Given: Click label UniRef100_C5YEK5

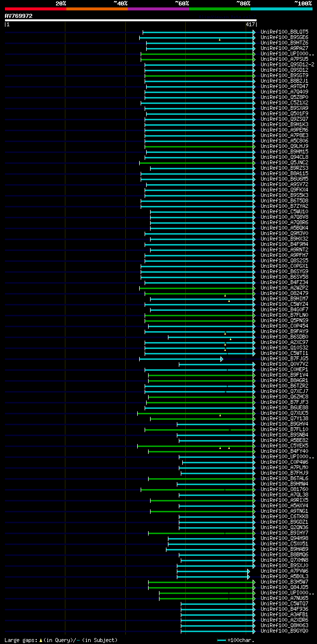Looking at the screenshot, I should pyautogui.click(x=284, y=446).
